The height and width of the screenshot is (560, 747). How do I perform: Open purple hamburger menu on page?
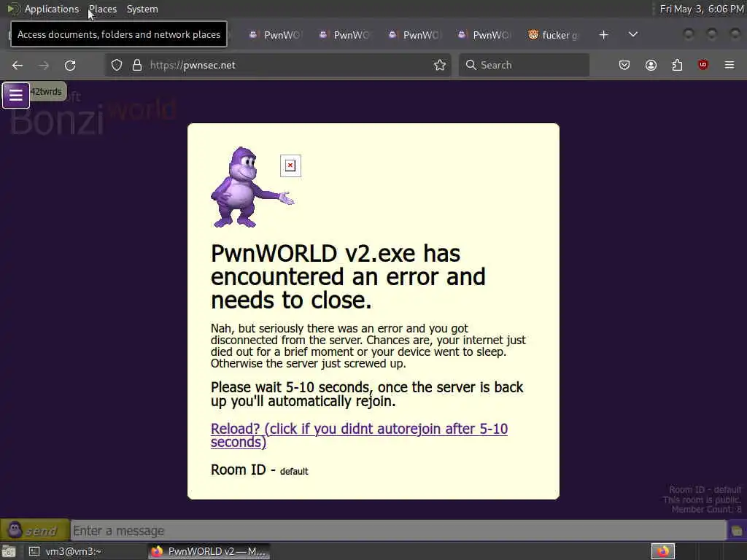point(16,96)
